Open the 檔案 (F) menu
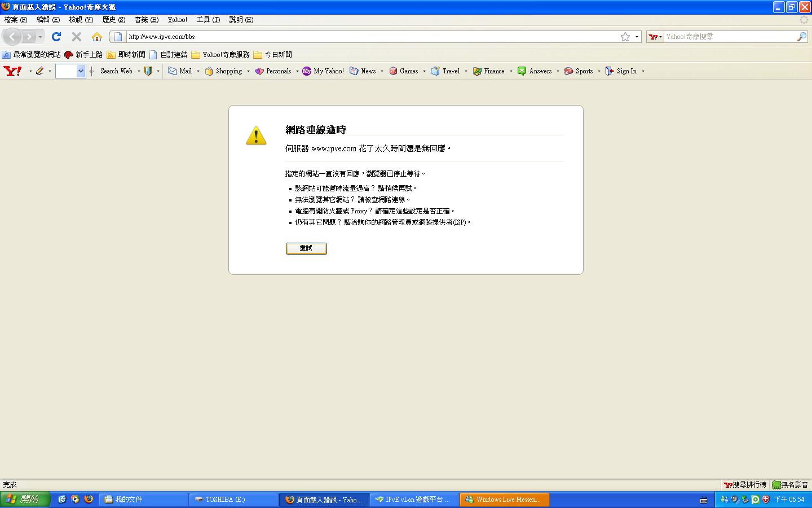Screen dimensions: 812x508 pos(16,20)
